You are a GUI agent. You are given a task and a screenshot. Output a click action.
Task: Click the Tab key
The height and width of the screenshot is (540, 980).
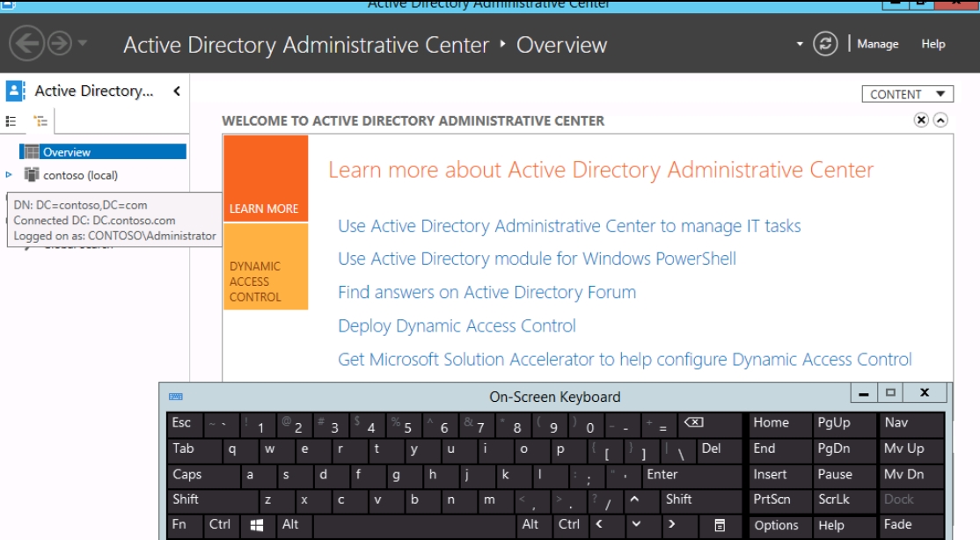[194, 449]
